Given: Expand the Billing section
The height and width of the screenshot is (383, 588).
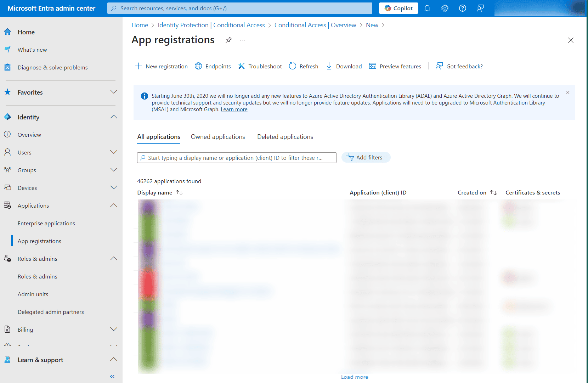Looking at the screenshot, I should 113,329.
